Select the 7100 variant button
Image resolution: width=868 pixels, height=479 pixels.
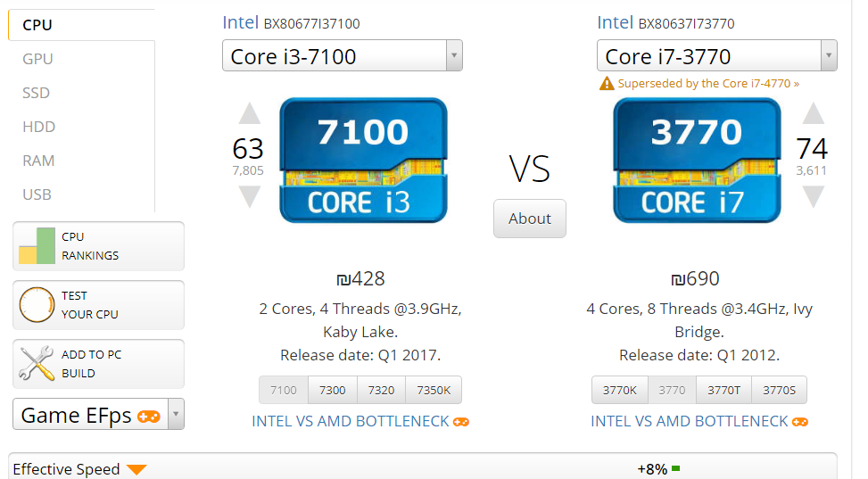click(284, 391)
